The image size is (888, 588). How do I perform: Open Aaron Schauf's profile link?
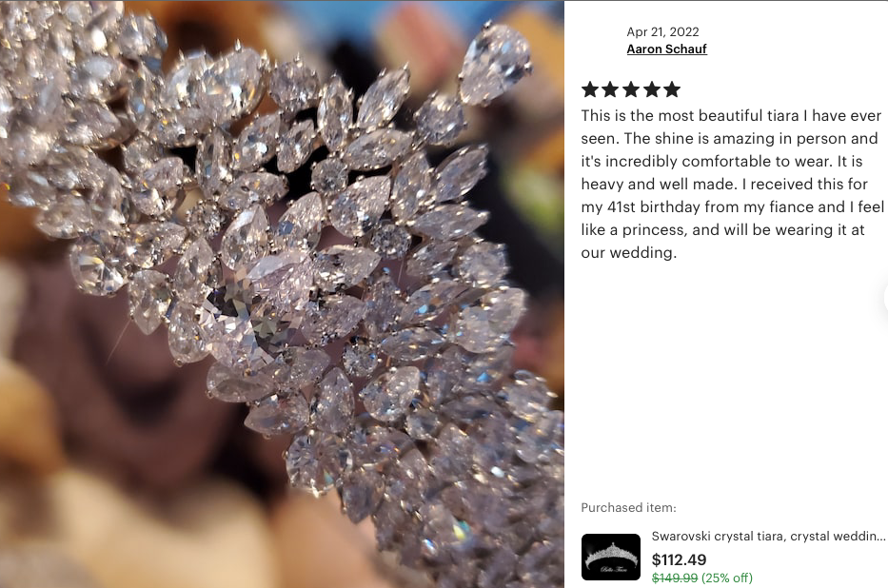click(666, 49)
